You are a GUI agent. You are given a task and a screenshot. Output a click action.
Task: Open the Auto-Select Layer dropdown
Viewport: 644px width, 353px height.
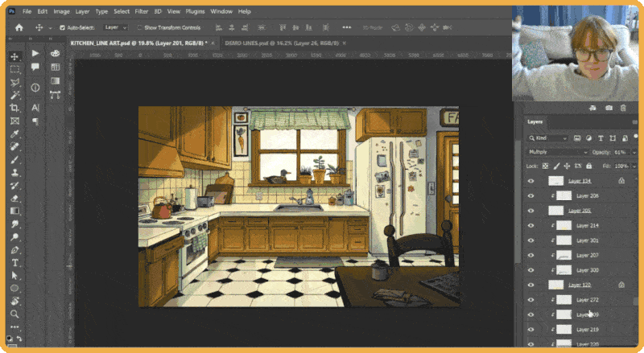[x=115, y=27]
